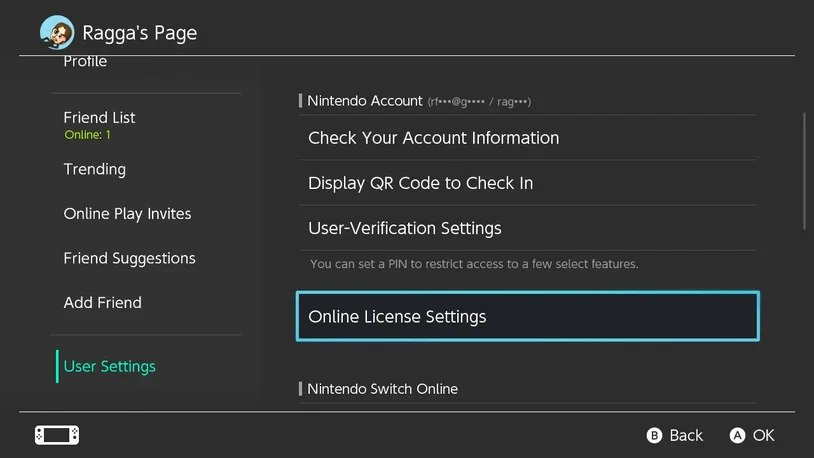
Task: Select Trending in the sidebar
Action: [x=94, y=169]
